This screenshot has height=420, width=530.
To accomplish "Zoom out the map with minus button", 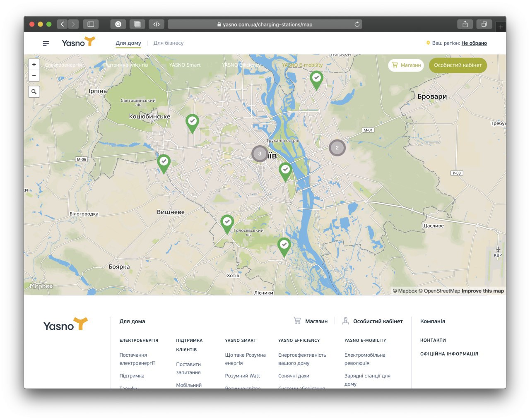I will [34, 75].
